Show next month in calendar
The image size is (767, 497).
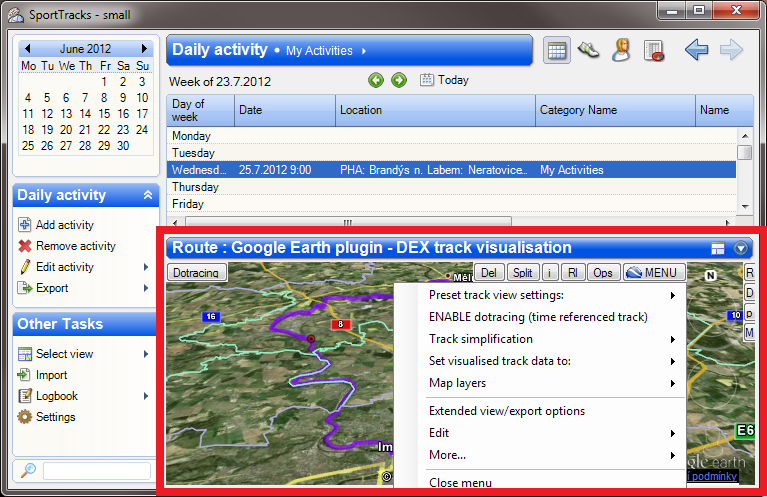point(144,48)
